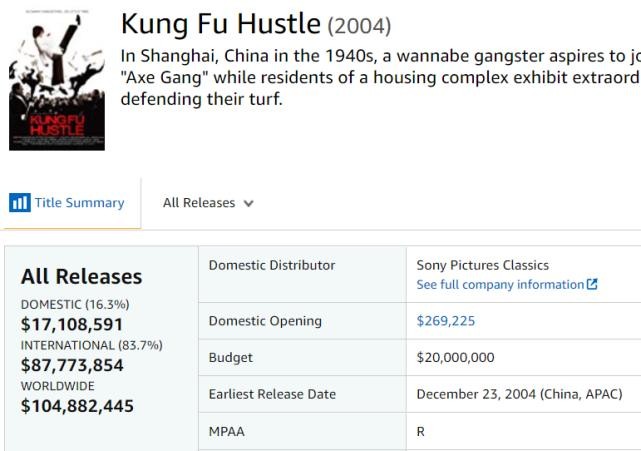Viewport: 641px width, 451px height.
Task: Click the December 23, 2004 release date
Action: [x=519, y=394]
